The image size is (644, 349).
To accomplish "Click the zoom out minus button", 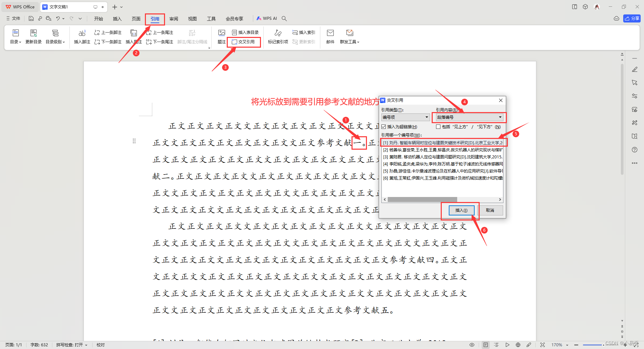I will click(x=576, y=345).
